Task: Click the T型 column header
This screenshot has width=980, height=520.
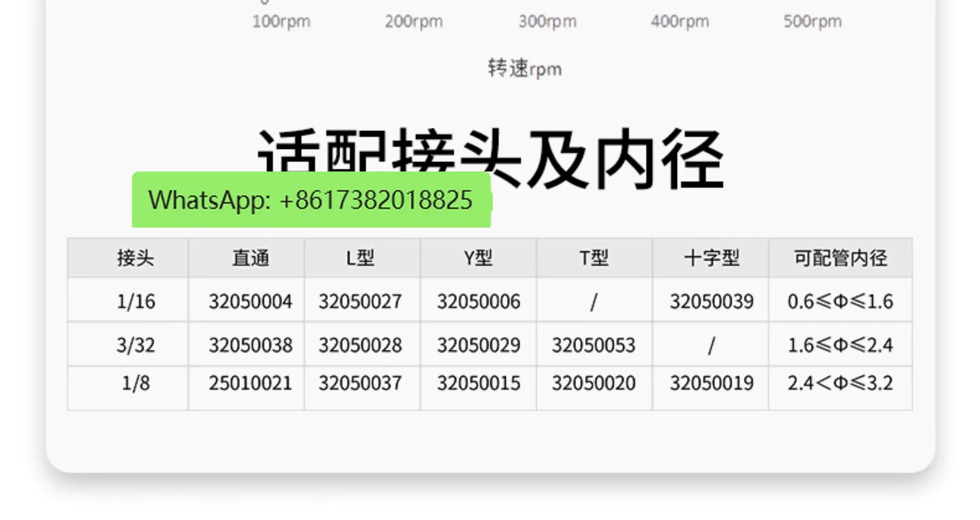Action: coord(594,258)
